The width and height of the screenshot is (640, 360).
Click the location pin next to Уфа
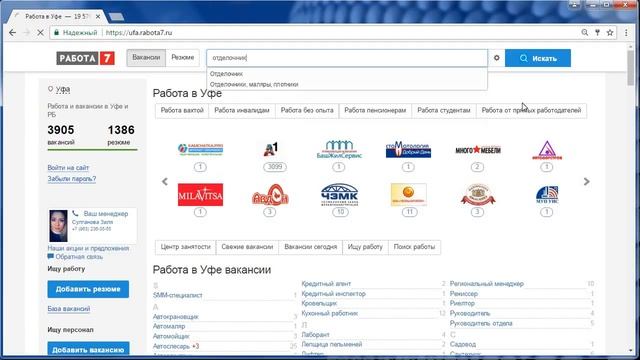(51, 89)
